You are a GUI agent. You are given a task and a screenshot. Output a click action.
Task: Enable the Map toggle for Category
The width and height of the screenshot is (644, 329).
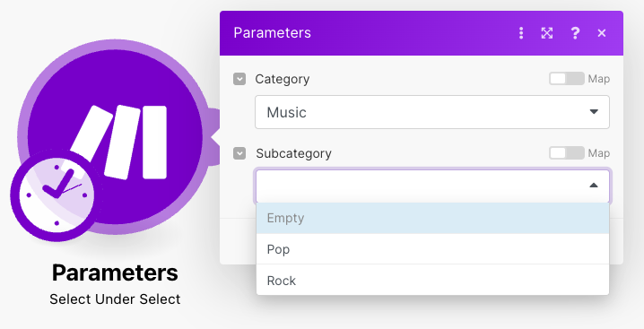567,79
